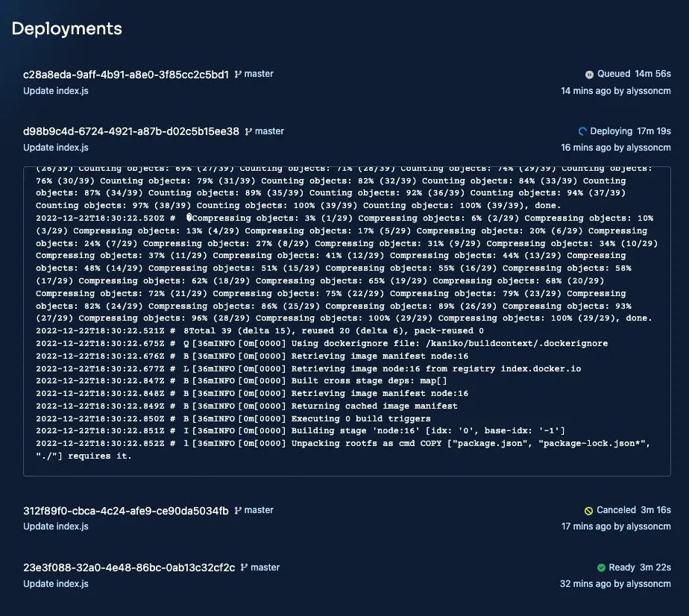Click Update index.js under ready deployment
Screen dimensions: 689x616
pos(56,584)
